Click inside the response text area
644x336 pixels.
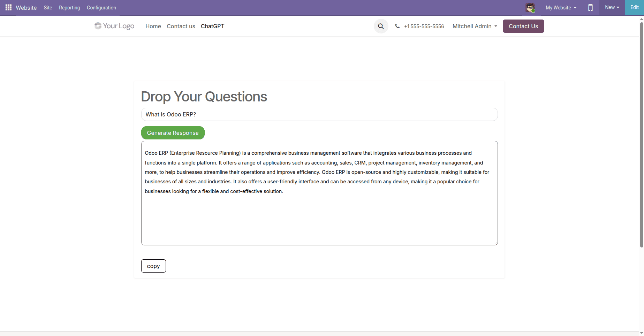click(x=319, y=193)
